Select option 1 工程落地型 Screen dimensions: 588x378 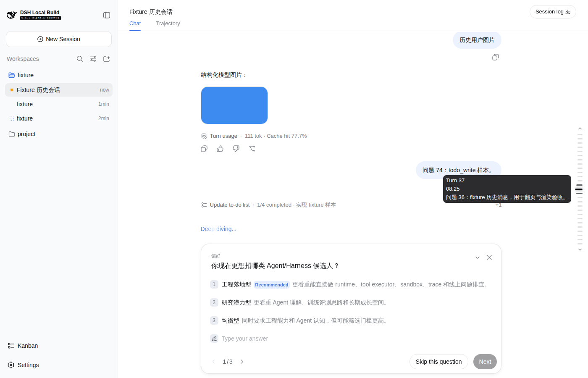pyautogui.click(x=351, y=284)
